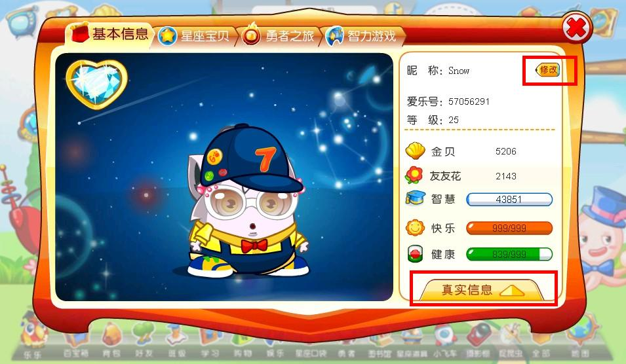Image resolution: width=626 pixels, height=364 pixels.
Task: Click the 友友花 flower icon
Action: click(414, 175)
